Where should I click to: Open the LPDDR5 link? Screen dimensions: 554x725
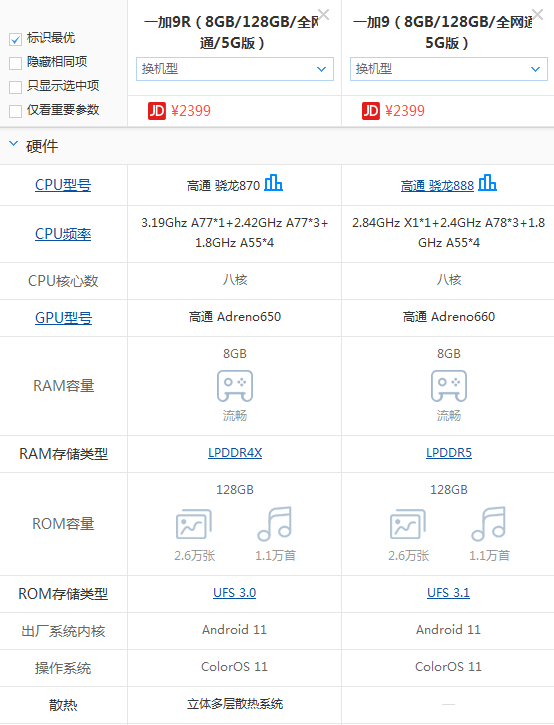pyautogui.click(x=449, y=453)
